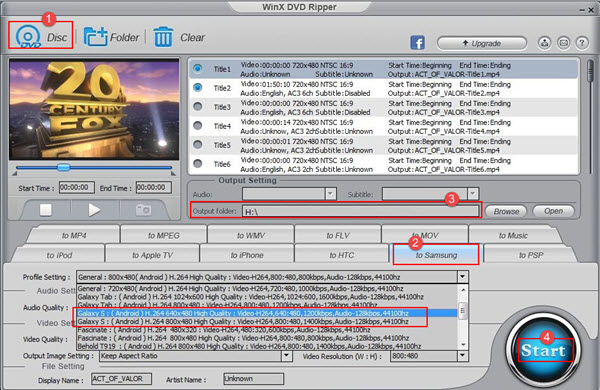This screenshot has height=390, width=600.
Task: Select the Title1 radio button
Action: [x=197, y=69]
